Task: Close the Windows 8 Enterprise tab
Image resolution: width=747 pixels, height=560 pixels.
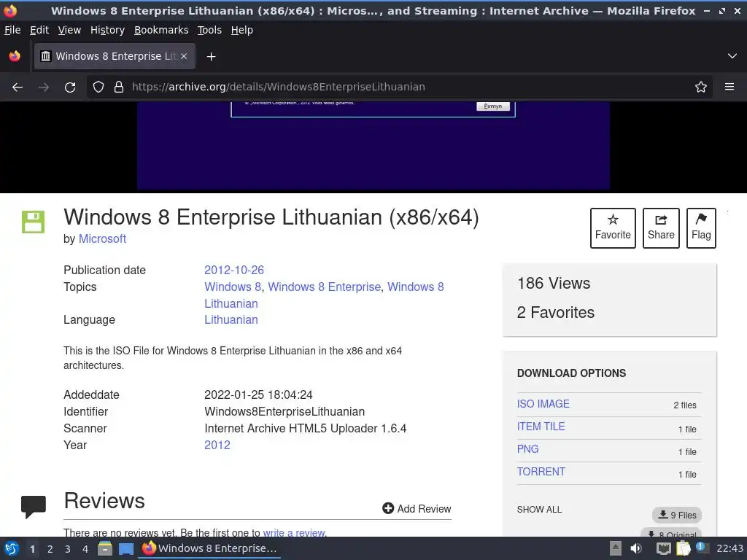Action: click(184, 56)
